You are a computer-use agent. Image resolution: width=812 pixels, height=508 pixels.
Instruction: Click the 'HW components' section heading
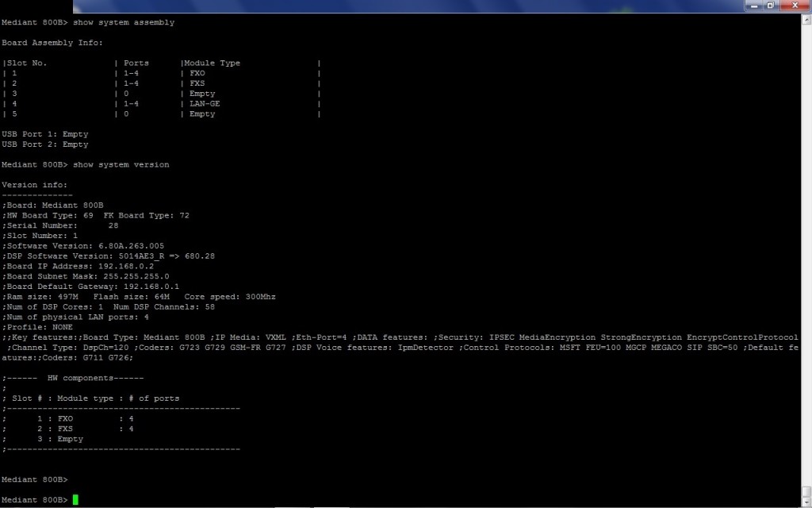tap(80, 378)
